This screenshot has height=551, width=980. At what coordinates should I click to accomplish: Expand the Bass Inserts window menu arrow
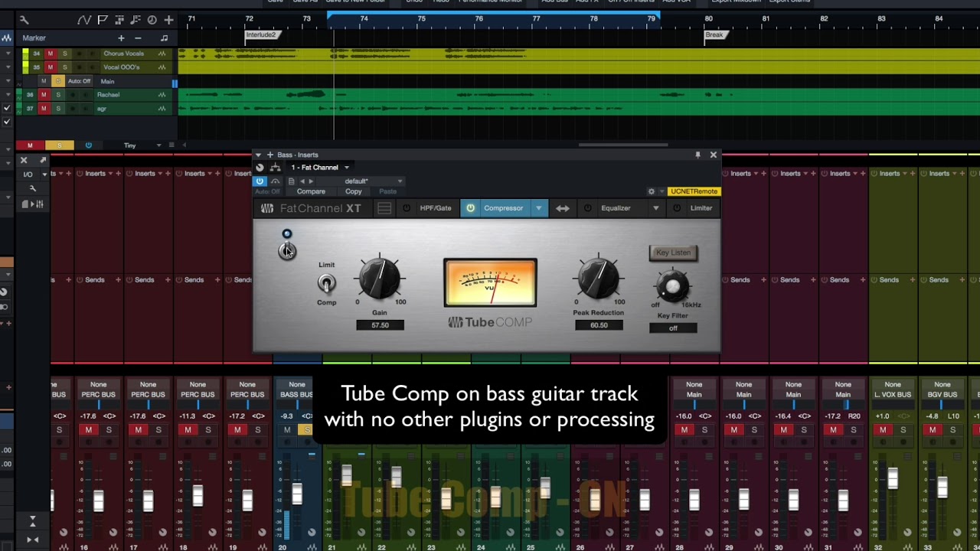tap(258, 155)
